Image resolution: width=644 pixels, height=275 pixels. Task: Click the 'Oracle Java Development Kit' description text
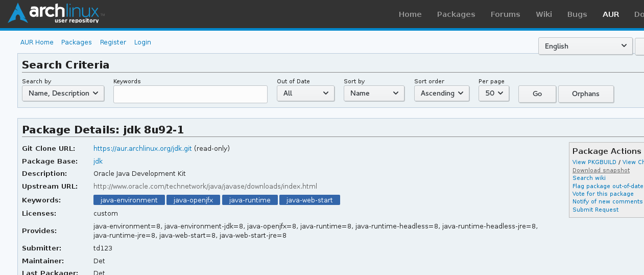139,173
